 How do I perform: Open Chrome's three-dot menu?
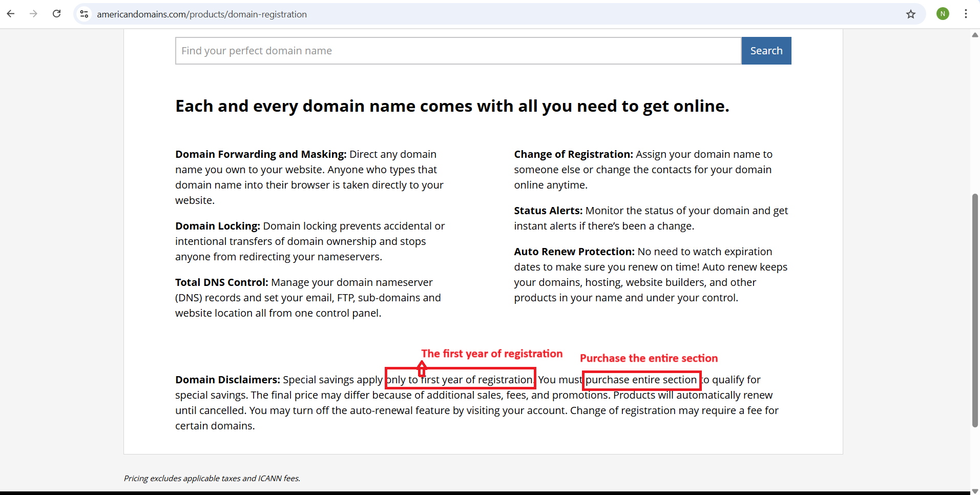pos(966,14)
